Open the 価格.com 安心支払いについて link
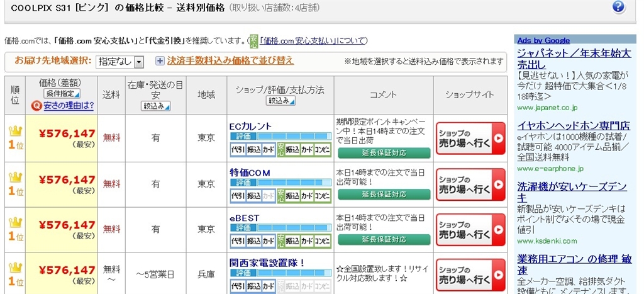This screenshot has height=294, width=644. (x=314, y=41)
